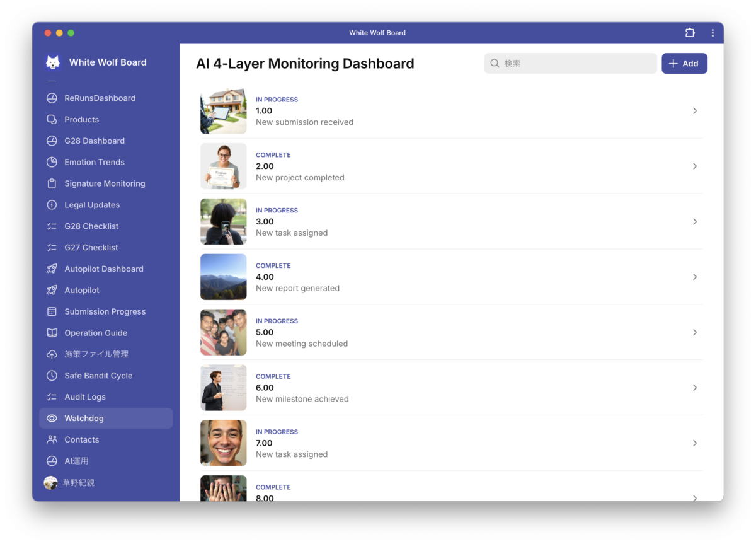Click the clock icon beside Safe Bandit Cycle
This screenshot has width=756, height=544.
pyautogui.click(x=52, y=376)
